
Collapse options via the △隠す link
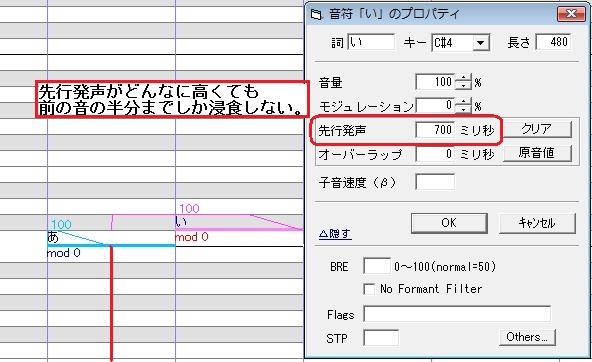coord(335,234)
